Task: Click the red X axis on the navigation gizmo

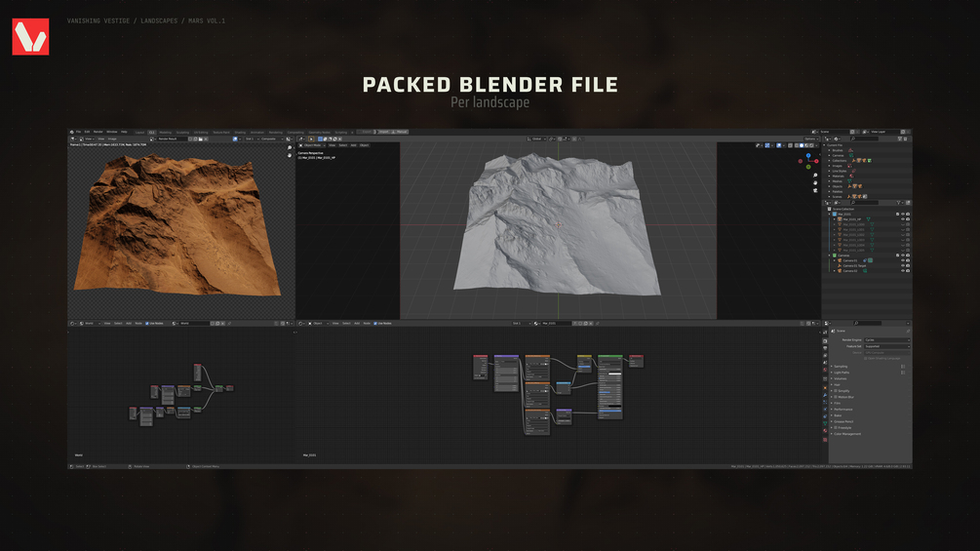Action: [x=816, y=161]
